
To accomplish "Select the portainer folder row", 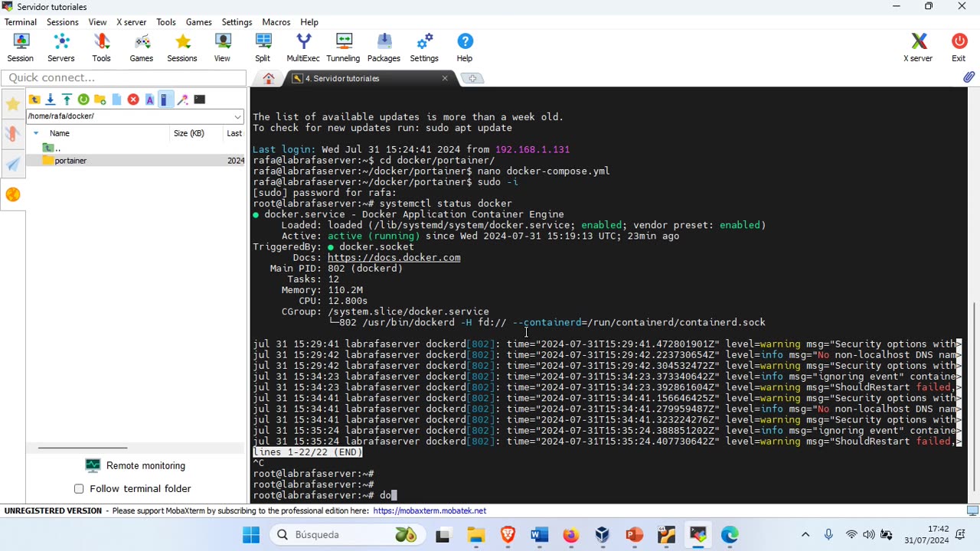I will pos(136,161).
